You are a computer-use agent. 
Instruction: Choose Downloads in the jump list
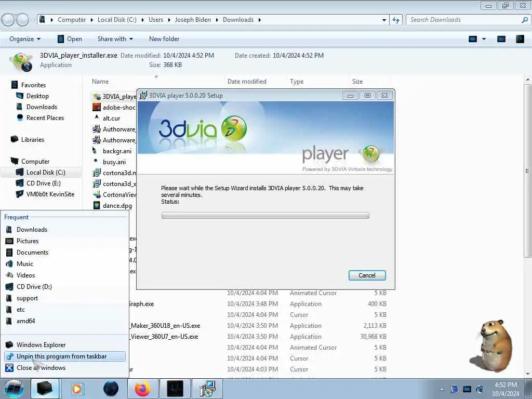pos(64,230)
